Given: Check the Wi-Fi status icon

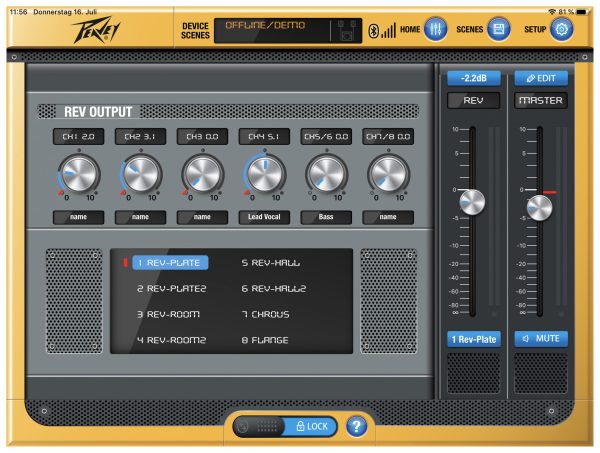Looking at the screenshot, I should coord(552,12).
